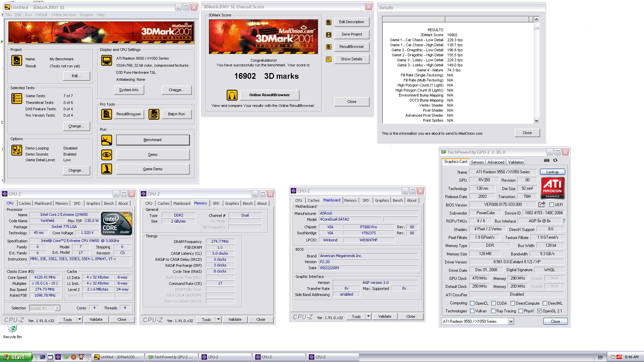Viewport: 644px width, 362px height.
Task: Click the show desktop quick launch icon
Action: [50, 357]
